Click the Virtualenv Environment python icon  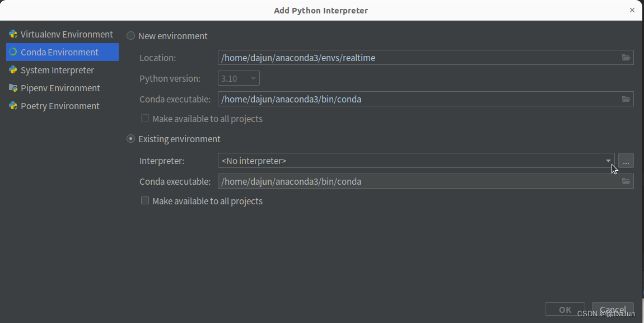tap(13, 34)
